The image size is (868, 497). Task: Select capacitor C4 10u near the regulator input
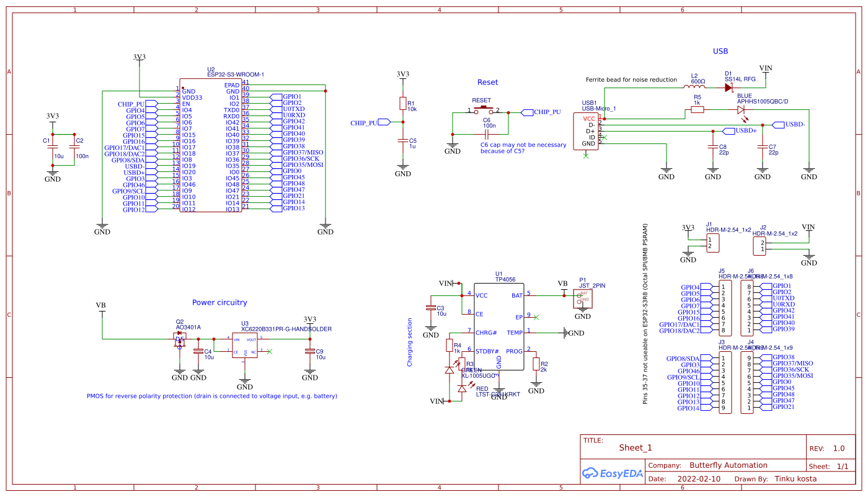(198, 351)
